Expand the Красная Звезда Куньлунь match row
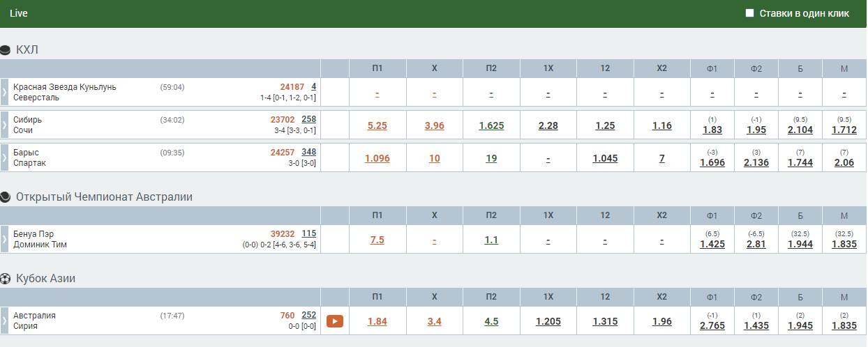 tap(4, 92)
